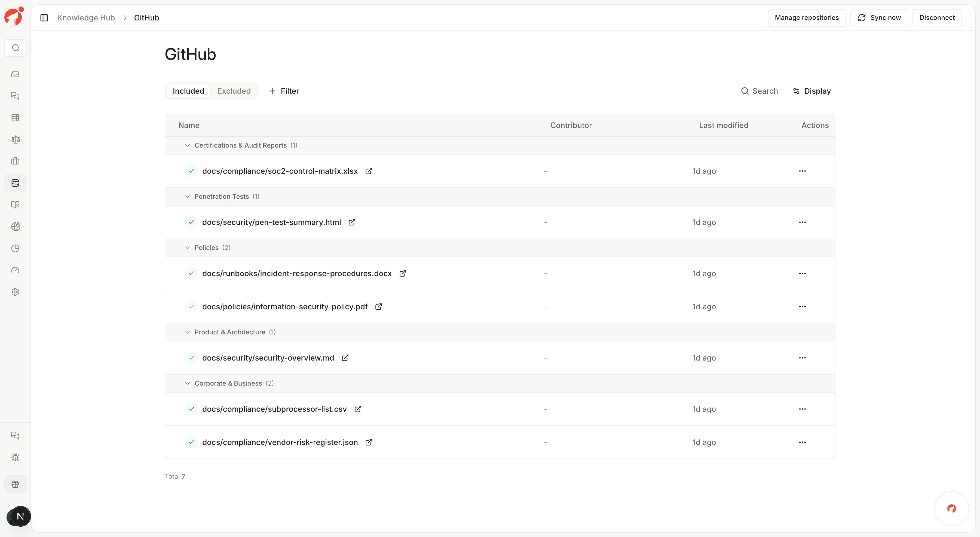Open the globe icon in the sidebar
This screenshot has width=980, height=537.
(15, 227)
